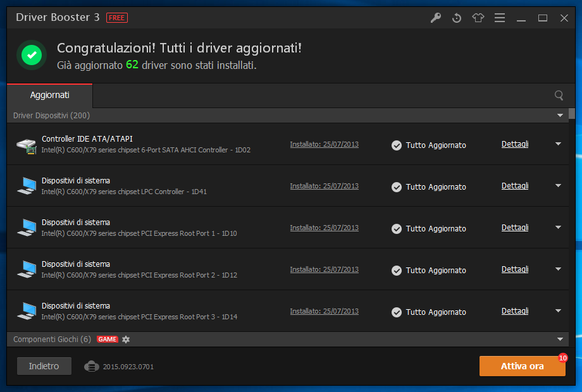Click the Driver Dispositivi (200) label
Screen dimensions: 582x392
click(52, 116)
